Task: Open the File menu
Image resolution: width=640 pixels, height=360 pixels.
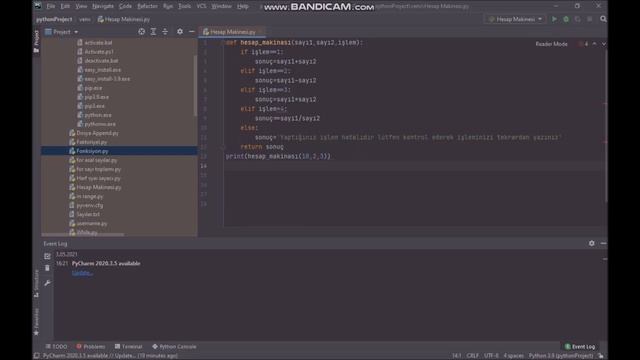Action: (51, 6)
